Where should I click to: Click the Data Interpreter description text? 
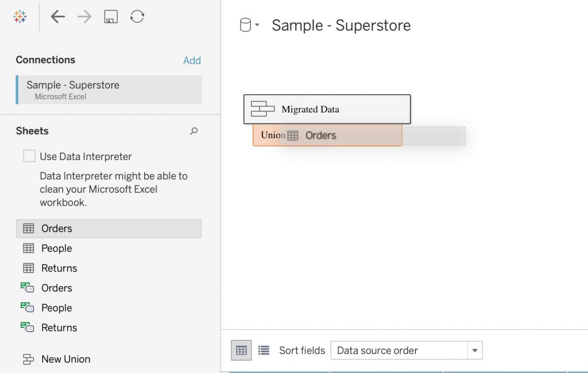(114, 189)
